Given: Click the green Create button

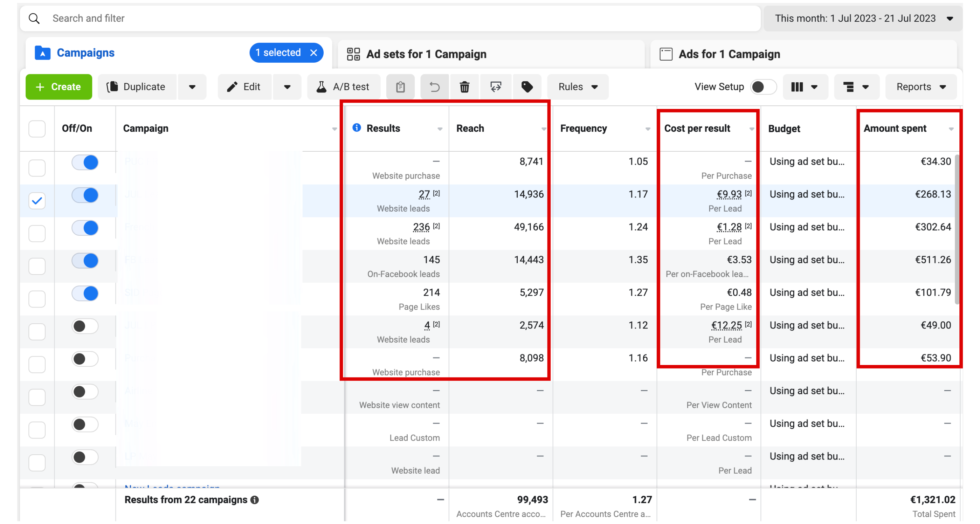Looking at the screenshot, I should 58,87.
